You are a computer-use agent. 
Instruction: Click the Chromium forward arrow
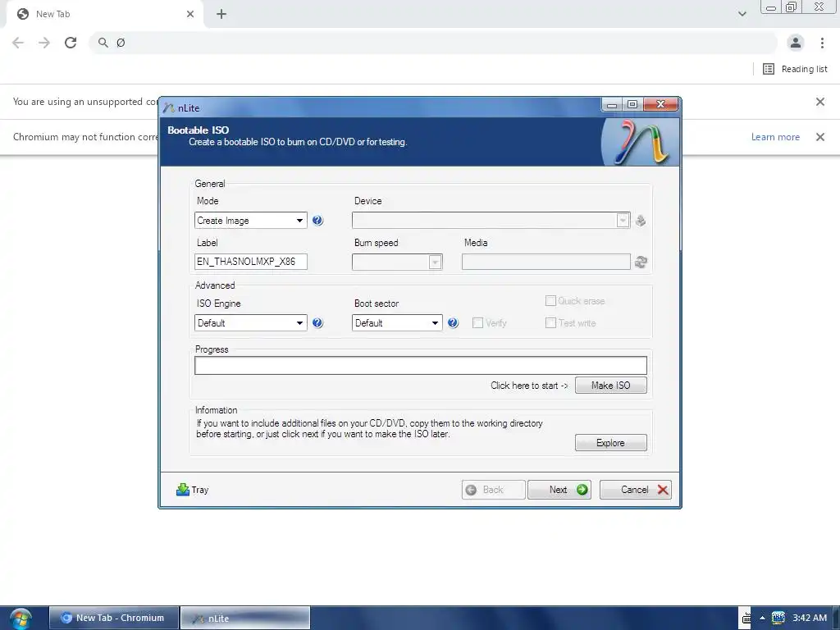pos(44,43)
